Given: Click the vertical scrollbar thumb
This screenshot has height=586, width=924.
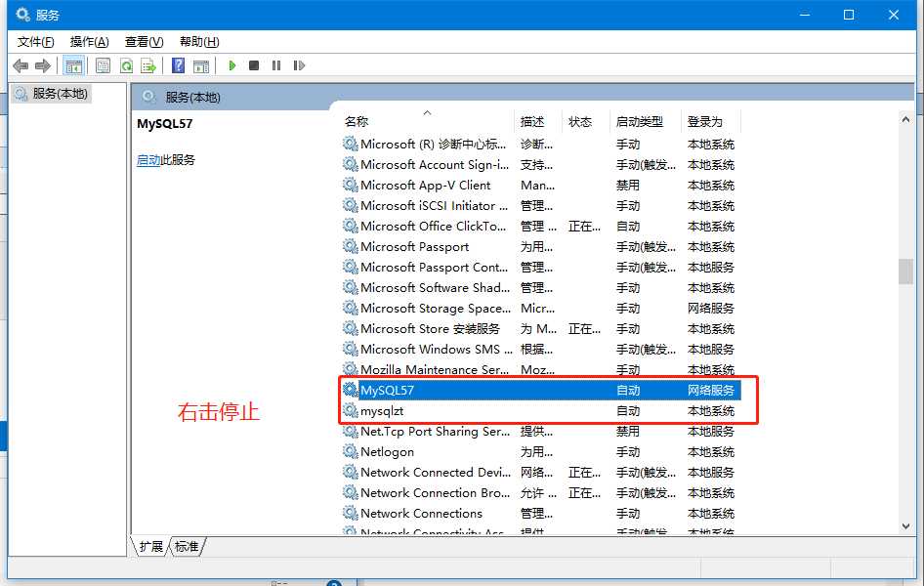Looking at the screenshot, I should 905,272.
